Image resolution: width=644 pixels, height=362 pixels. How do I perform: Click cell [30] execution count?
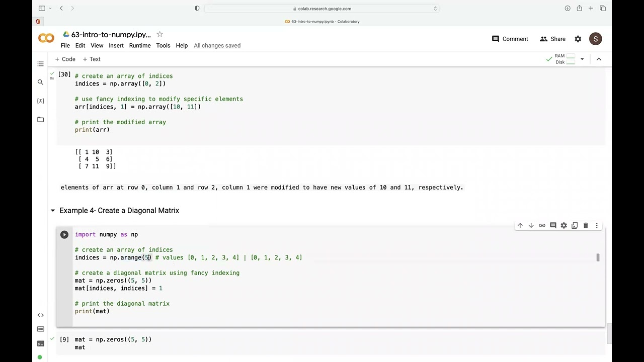point(64,74)
